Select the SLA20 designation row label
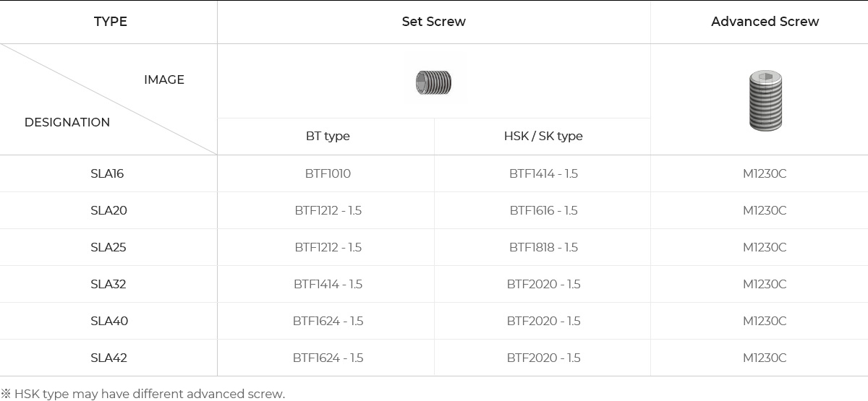The width and height of the screenshot is (868, 401). coord(109,210)
